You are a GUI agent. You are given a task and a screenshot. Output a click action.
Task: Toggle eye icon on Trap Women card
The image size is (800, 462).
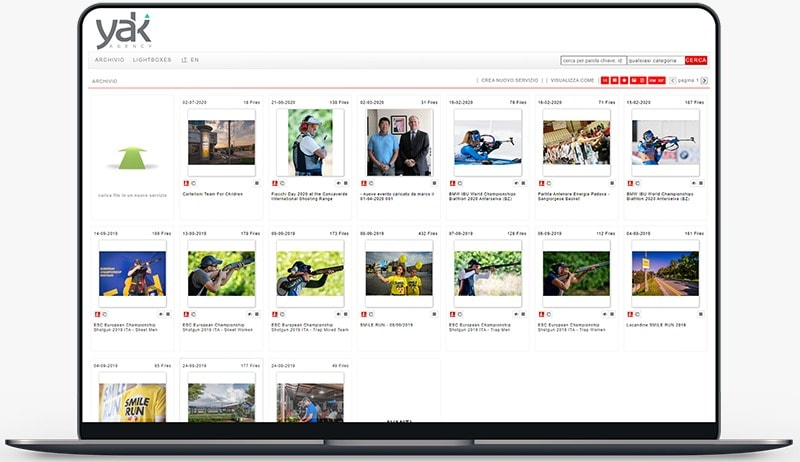605,314
